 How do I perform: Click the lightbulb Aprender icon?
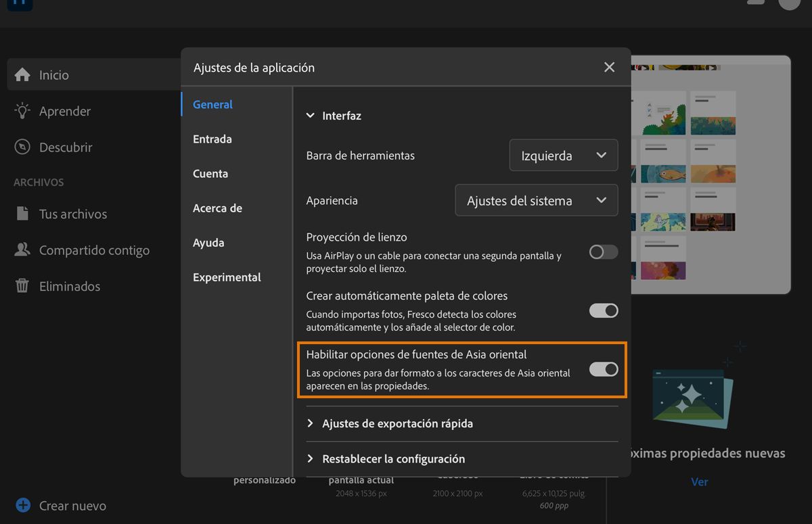pyautogui.click(x=22, y=111)
